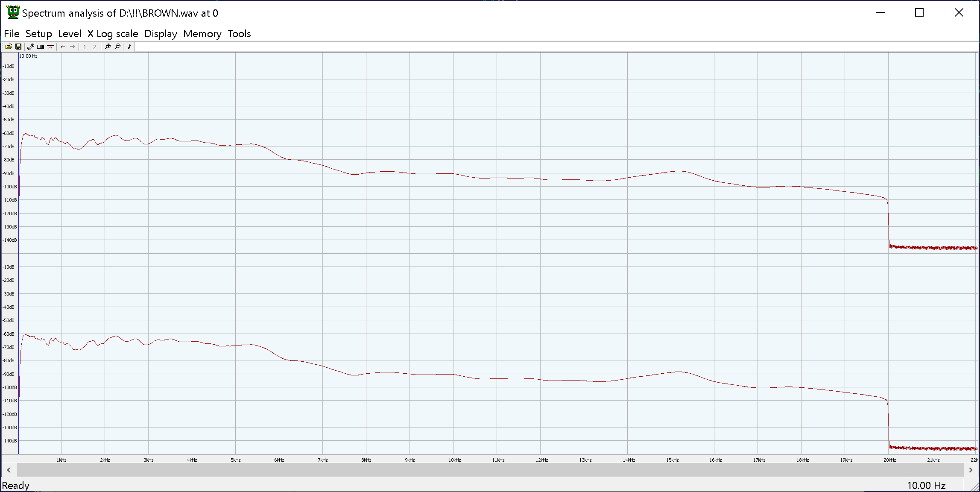Toggle the X log scale bars icon
The image size is (980, 492).
pyautogui.click(x=41, y=47)
